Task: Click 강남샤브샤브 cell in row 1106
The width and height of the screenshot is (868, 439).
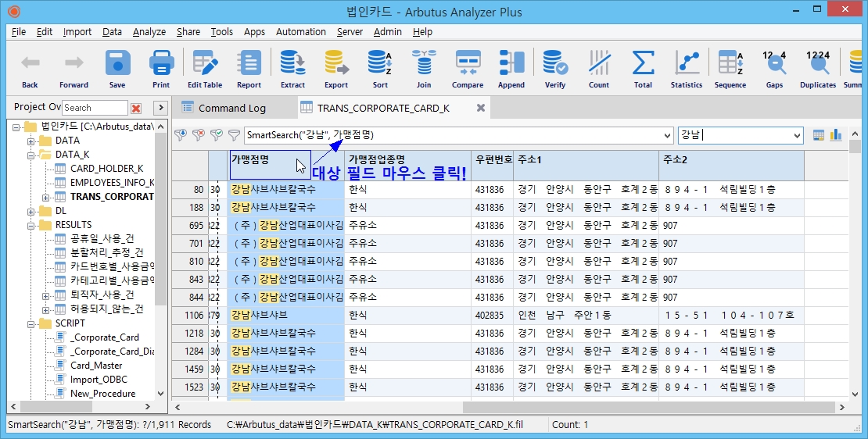Action: (285, 315)
